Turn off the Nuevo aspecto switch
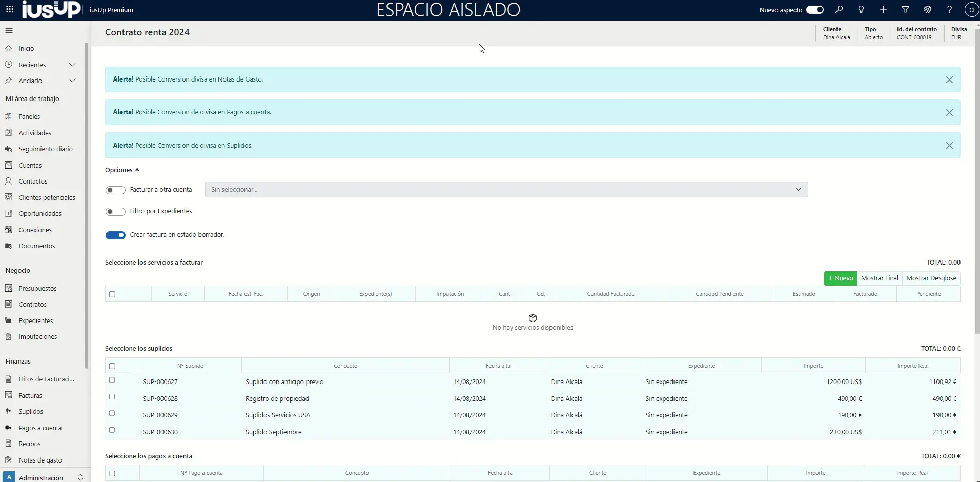This screenshot has height=482, width=980. [x=814, y=10]
